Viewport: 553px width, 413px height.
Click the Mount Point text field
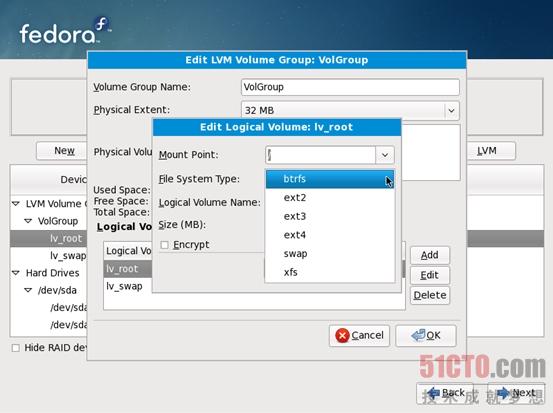[321, 155]
